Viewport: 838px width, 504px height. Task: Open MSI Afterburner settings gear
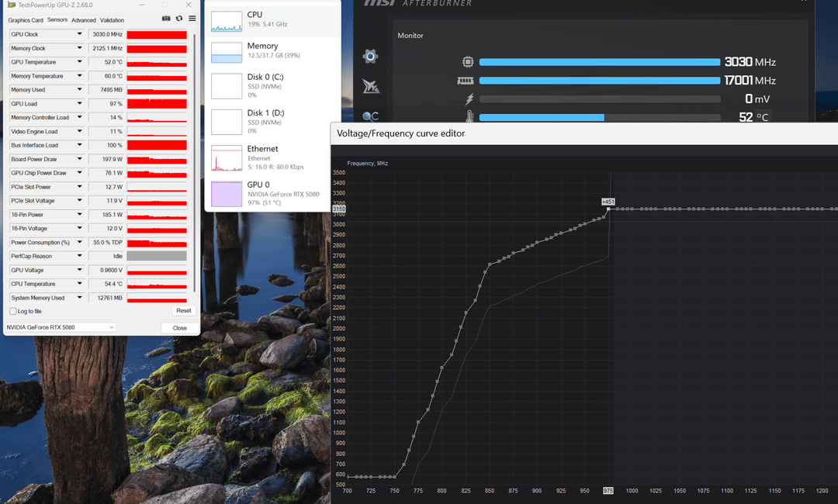[x=371, y=56]
